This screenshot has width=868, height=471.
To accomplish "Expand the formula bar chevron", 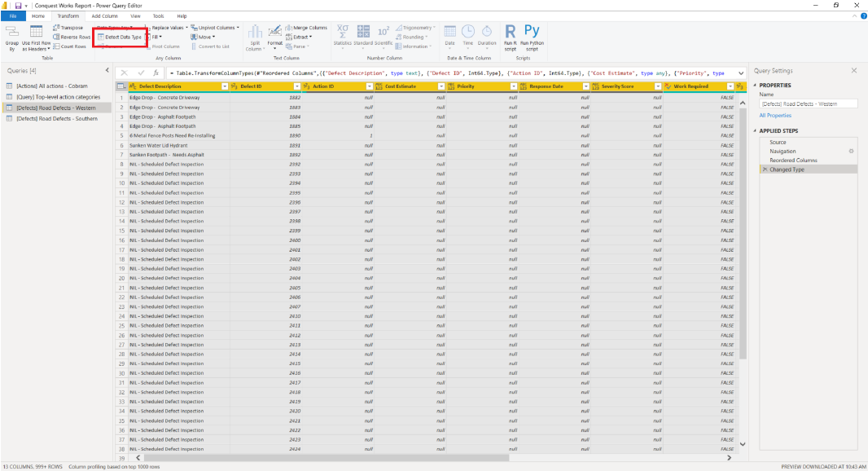I will [x=741, y=73].
